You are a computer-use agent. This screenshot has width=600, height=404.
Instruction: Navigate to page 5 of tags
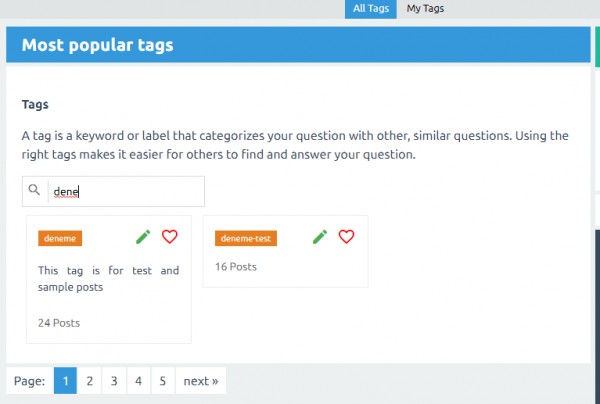pyautogui.click(x=163, y=381)
